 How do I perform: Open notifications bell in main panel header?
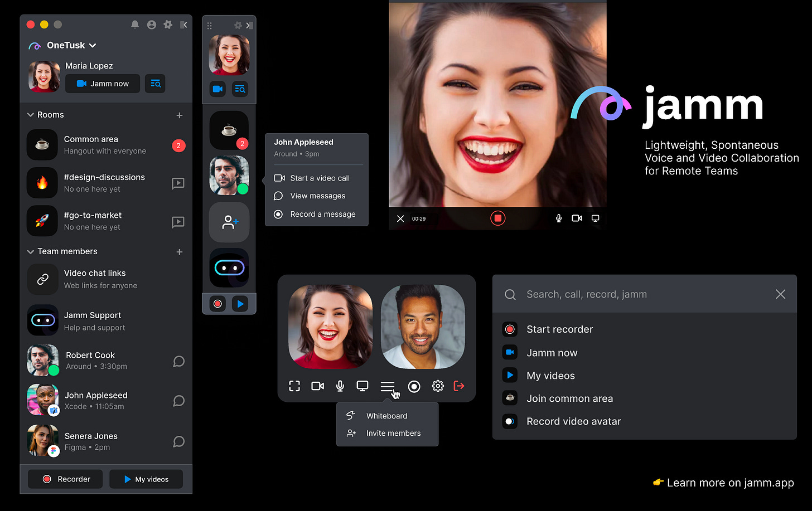tap(135, 25)
